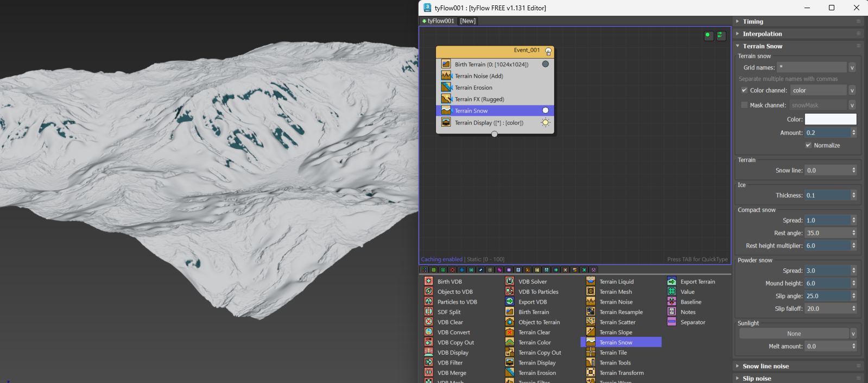Image resolution: width=868 pixels, height=383 pixels.
Task: Select the Terrain Scatter operator icon
Action: click(590, 322)
